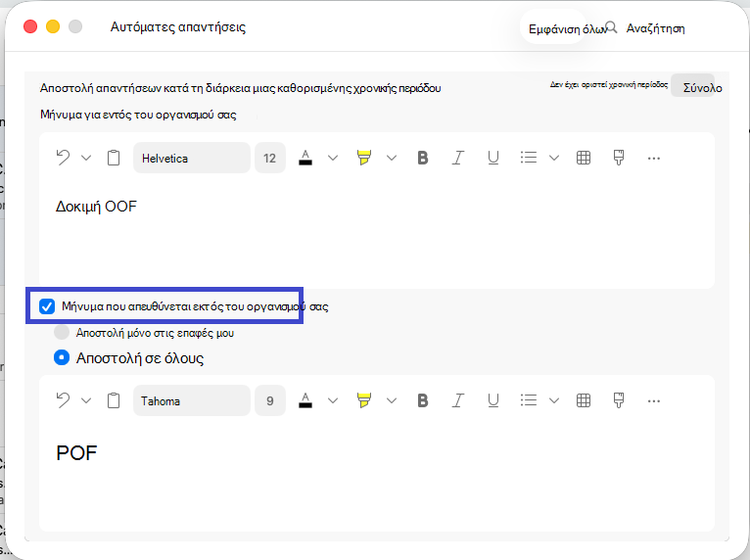Undo in the internal message toolbar
Screen dimensions: 750x560
63,158
